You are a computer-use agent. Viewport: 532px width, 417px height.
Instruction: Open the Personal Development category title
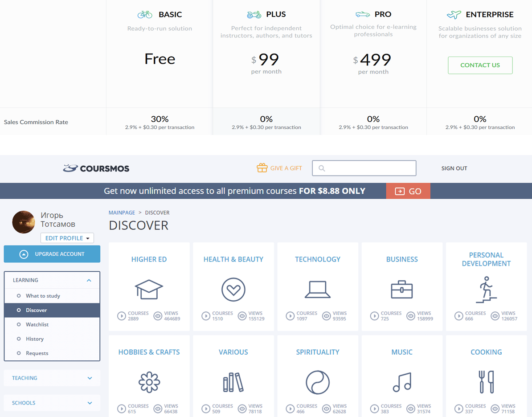coord(486,259)
